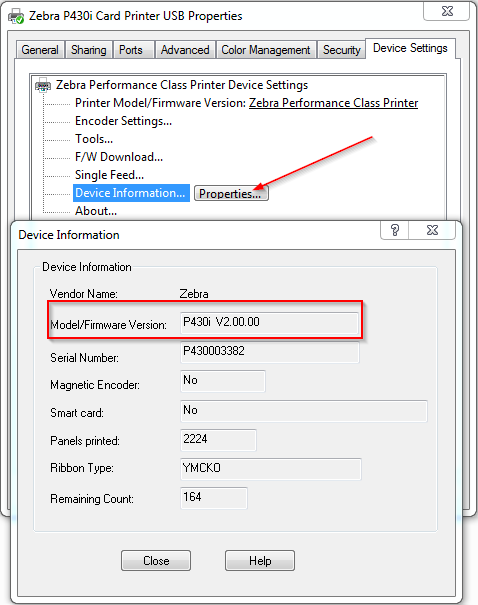Open the Color Management tab

266,50
